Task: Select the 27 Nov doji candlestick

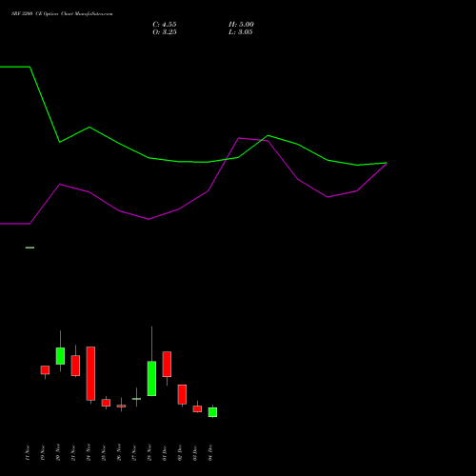Action: [136, 399]
